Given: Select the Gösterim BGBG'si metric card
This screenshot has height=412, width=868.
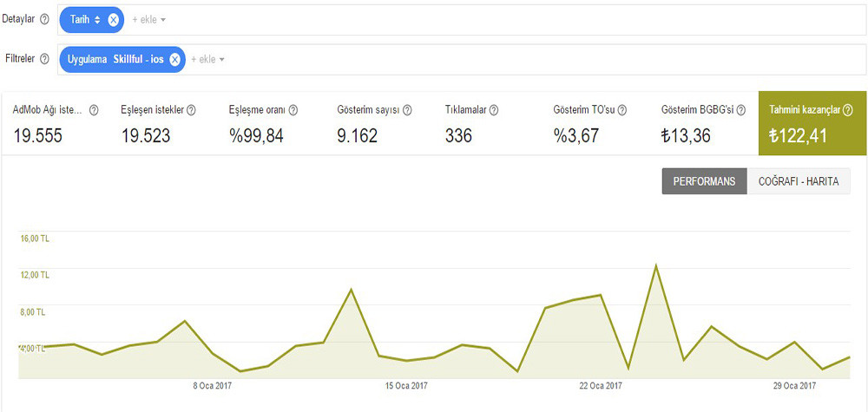Looking at the screenshot, I should 705,123.
